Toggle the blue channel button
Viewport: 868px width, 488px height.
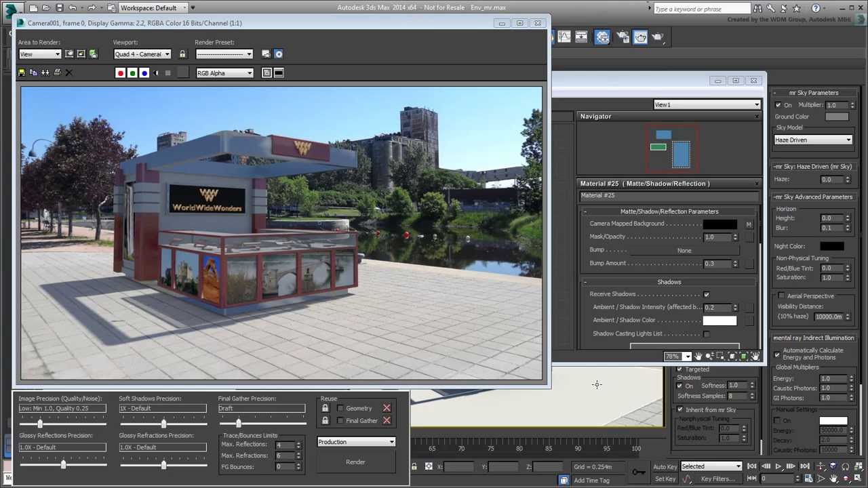144,73
